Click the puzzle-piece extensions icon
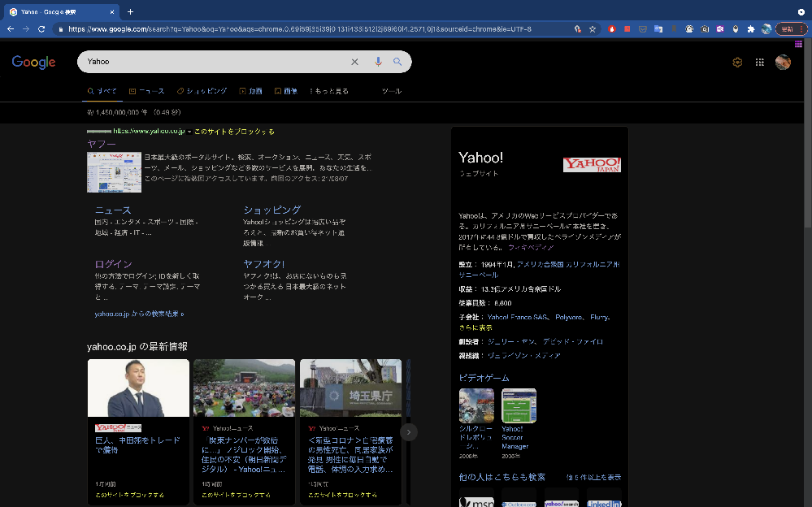This screenshot has width=812, height=507. [x=750, y=29]
